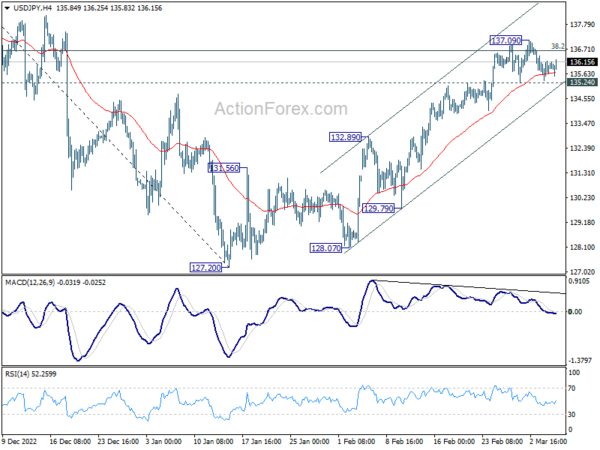Select the 127.020 price axis value
Viewport: 600px width, 450px height.
[x=582, y=272]
